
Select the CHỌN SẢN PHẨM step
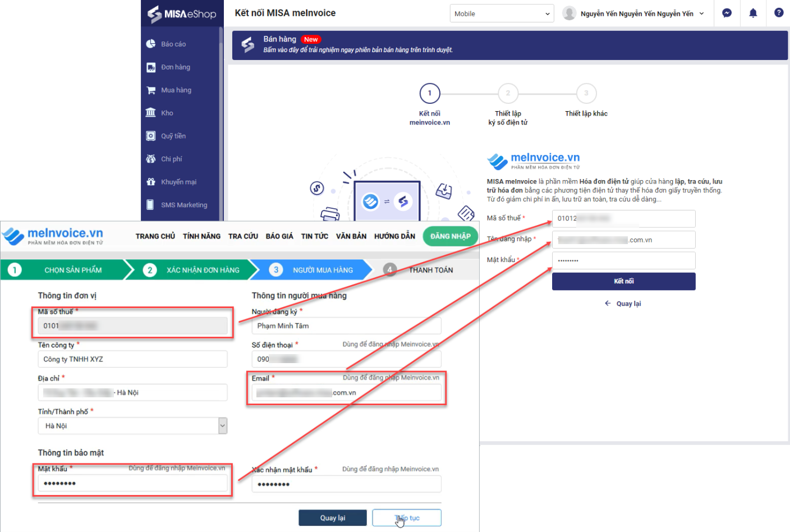coord(67,270)
